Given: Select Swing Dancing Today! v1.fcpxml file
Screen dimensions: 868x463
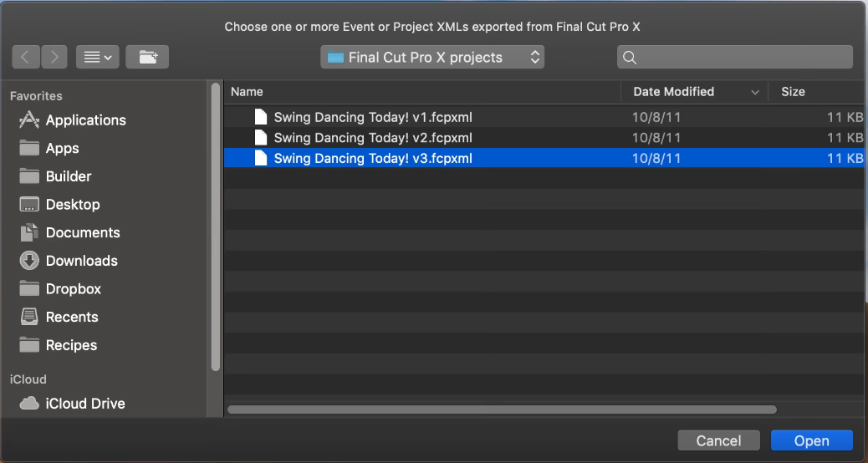Looking at the screenshot, I should (x=373, y=117).
